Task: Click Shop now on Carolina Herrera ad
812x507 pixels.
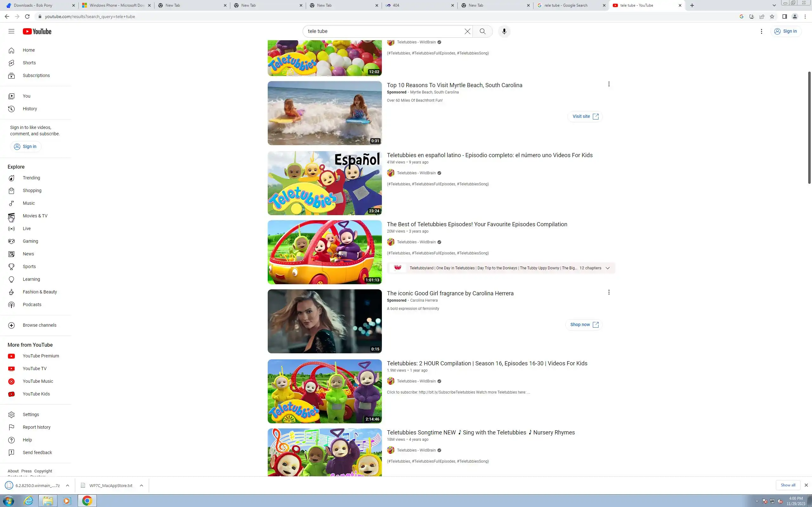Action: click(584, 324)
